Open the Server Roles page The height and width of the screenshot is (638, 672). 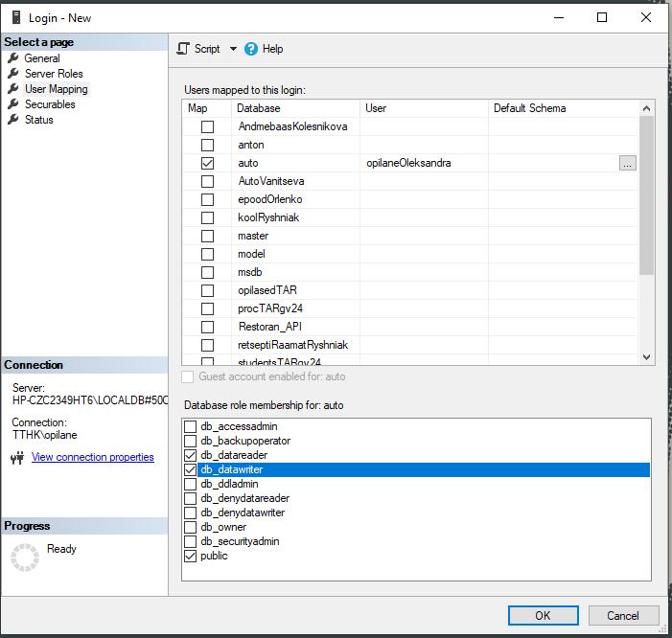pos(54,74)
